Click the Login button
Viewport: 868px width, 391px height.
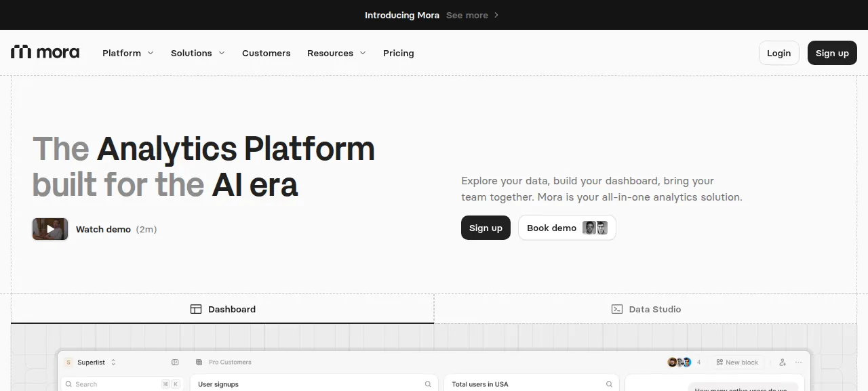[778, 53]
